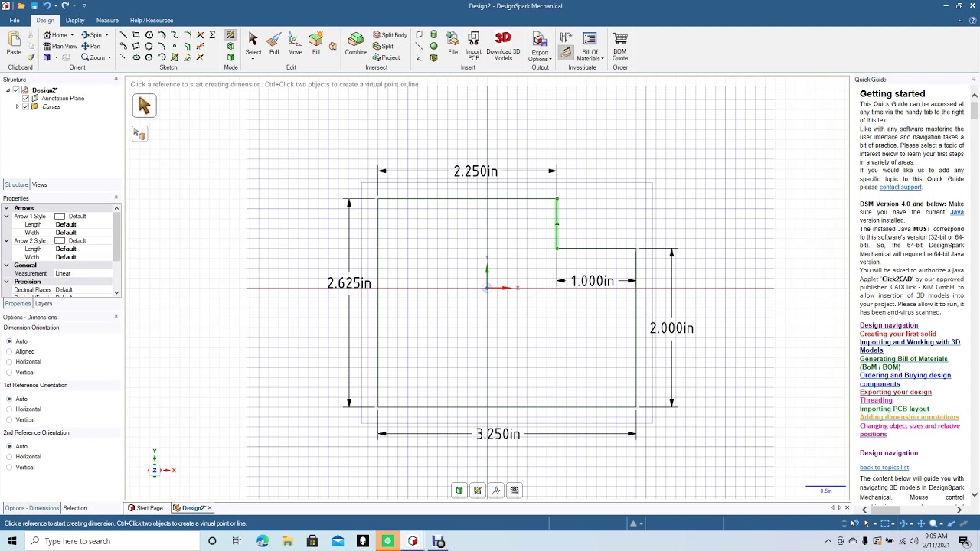Switch to the Display ribbon tab
This screenshot has width=980, height=551.
click(x=75, y=21)
